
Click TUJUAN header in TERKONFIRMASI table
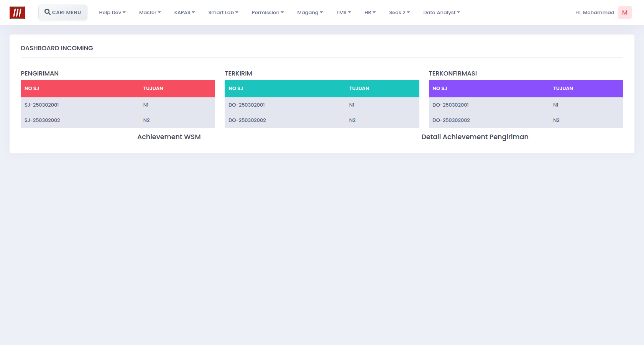coord(563,89)
